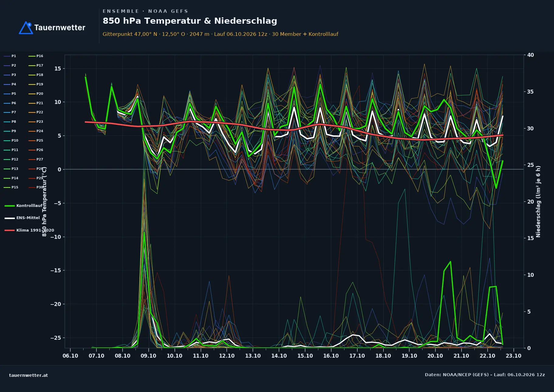The image size is (554, 392).
Task: Select the P23 legend entry
Action: 36,122
